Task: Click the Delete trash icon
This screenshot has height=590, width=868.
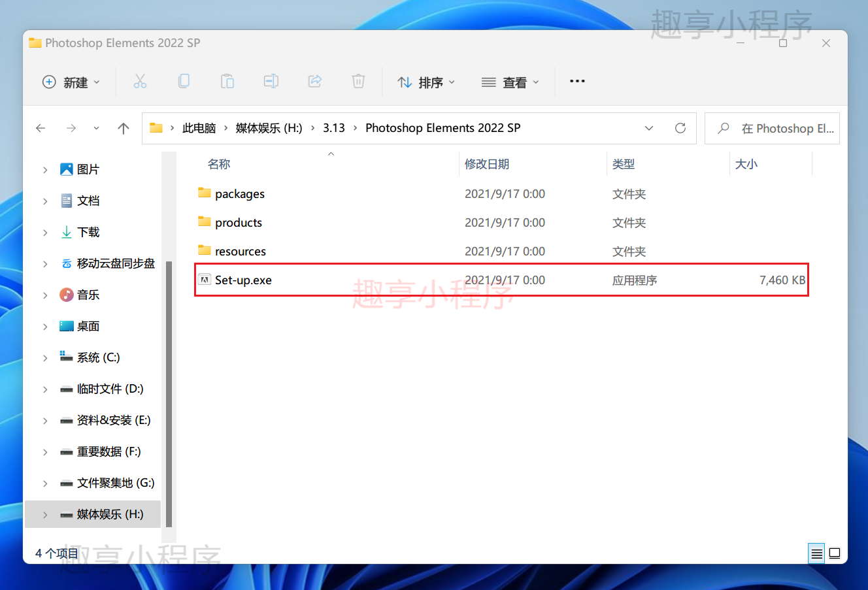Action: pyautogui.click(x=358, y=82)
